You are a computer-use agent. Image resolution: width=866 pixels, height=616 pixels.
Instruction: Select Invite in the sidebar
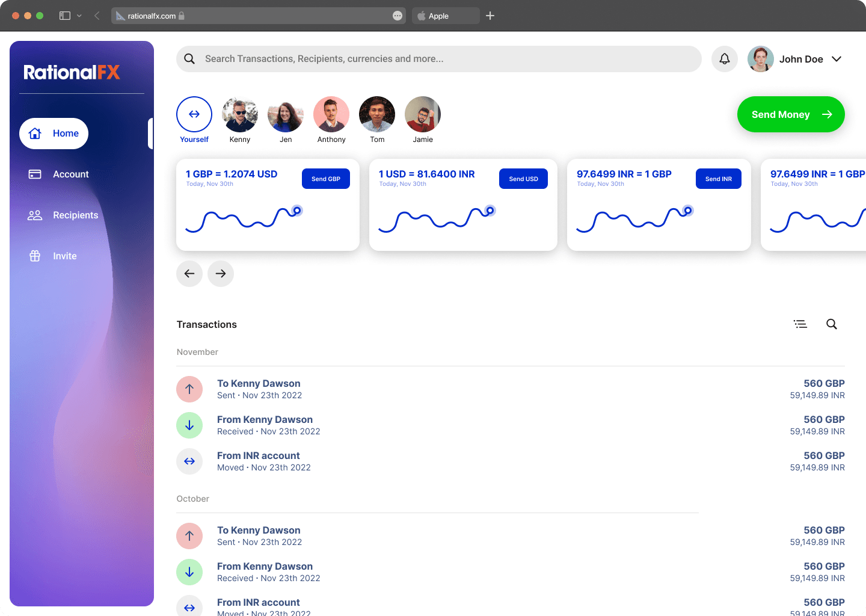tap(64, 256)
